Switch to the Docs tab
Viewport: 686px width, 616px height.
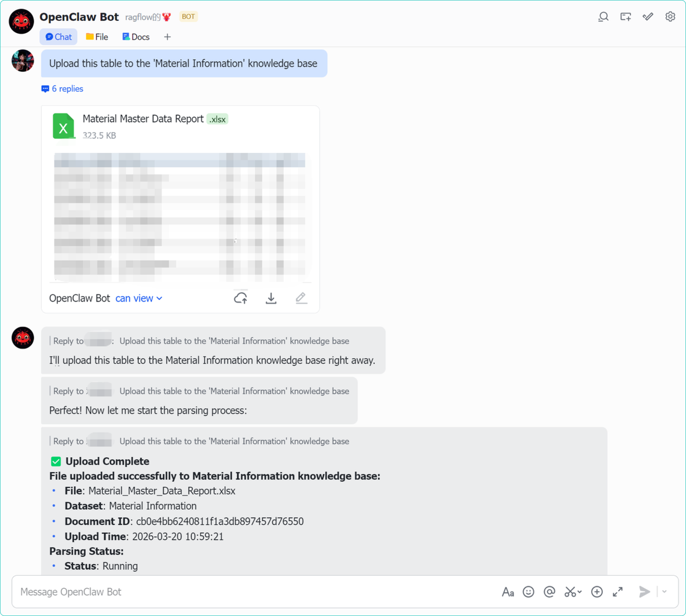point(136,37)
